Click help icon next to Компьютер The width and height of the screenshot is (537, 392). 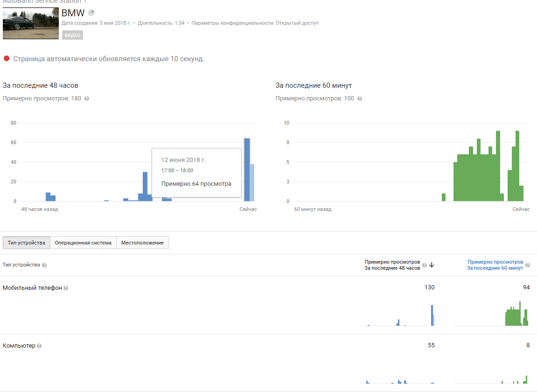39,346
